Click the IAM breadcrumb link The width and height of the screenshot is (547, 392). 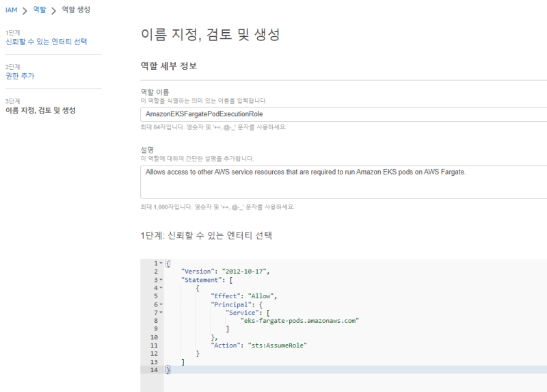coord(11,10)
